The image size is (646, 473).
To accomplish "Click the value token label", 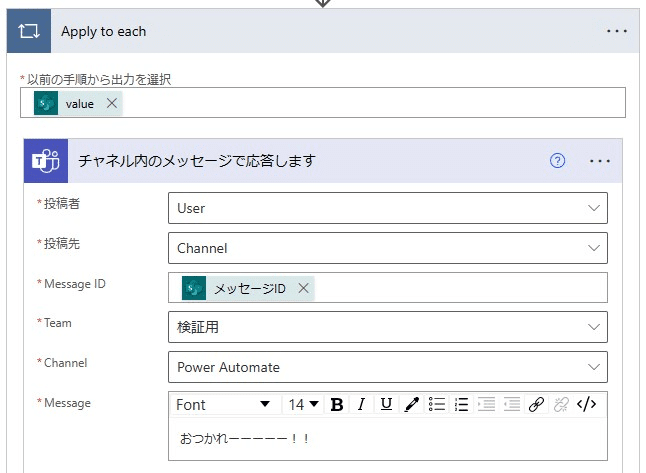I will pyautogui.click(x=80, y=103).
